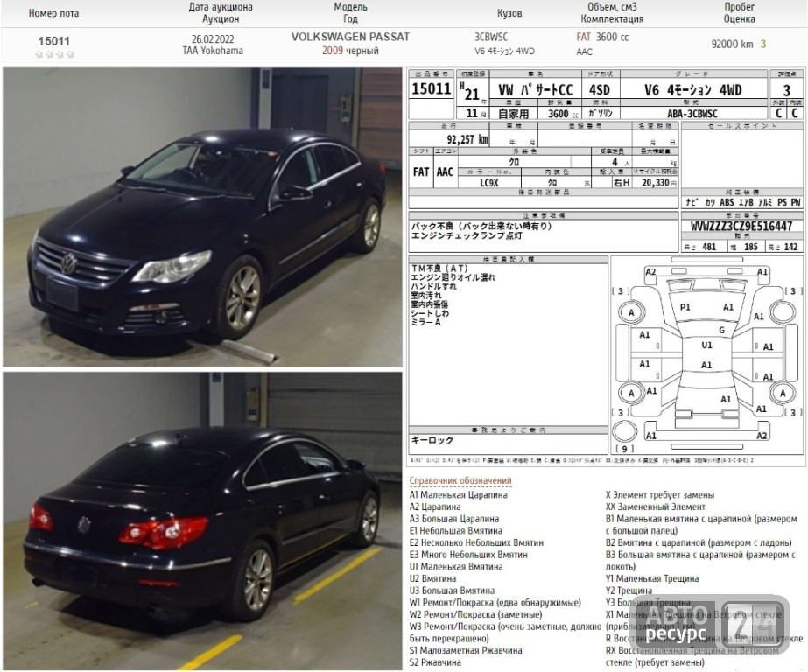The width and height of the screenshot is (808, 672).
Task: Click the W2 Ремонт/Покраска (заметные) entry
Action: coord(475,614)
